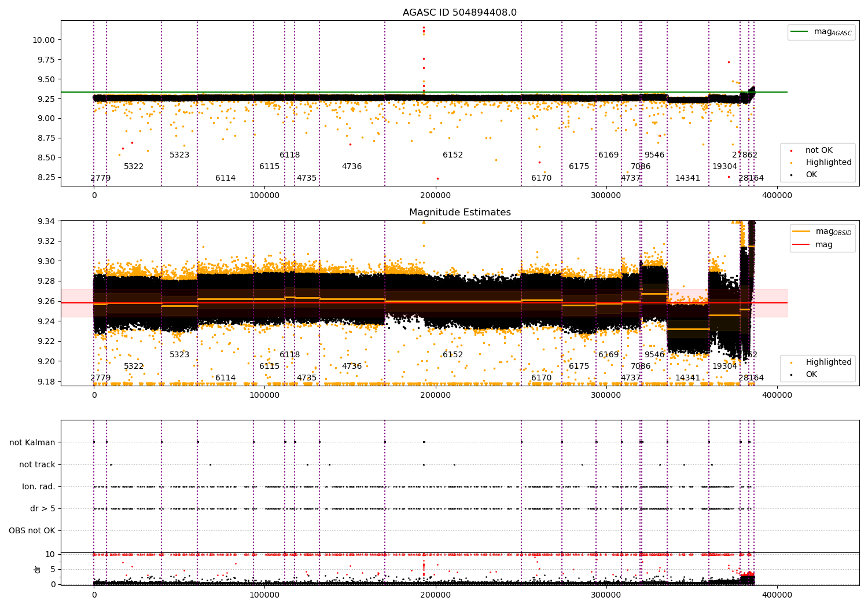Screen dimensions: 868x608
Task: Click the 'dr > 5' row label
Action: pyautogui.click(x=43, y=508)
